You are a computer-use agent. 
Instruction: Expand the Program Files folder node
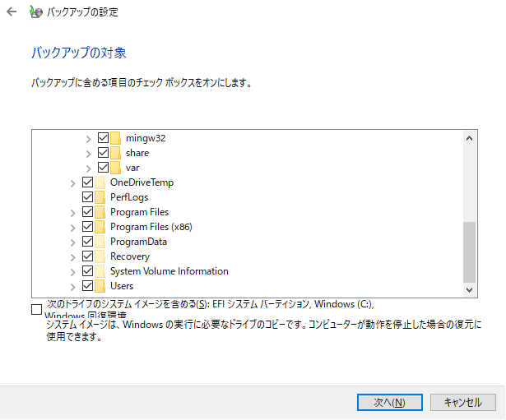tap(73, 213)
